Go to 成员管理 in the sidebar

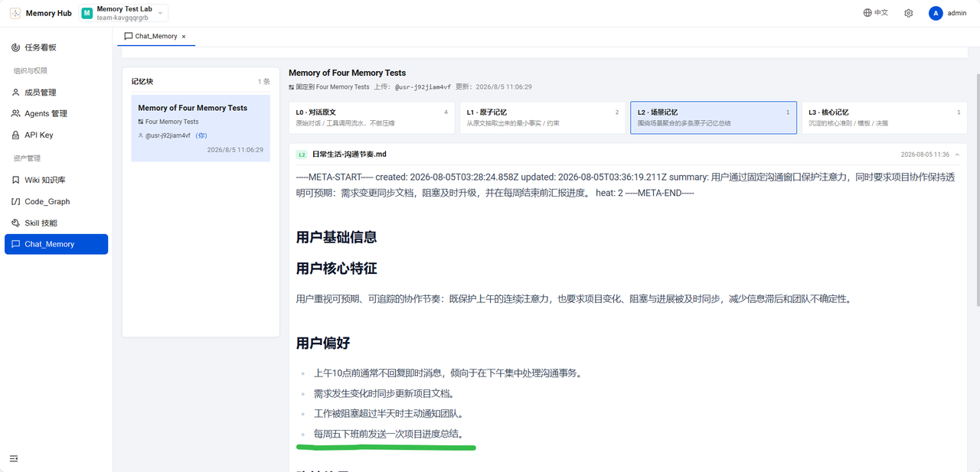pos(56,93)
